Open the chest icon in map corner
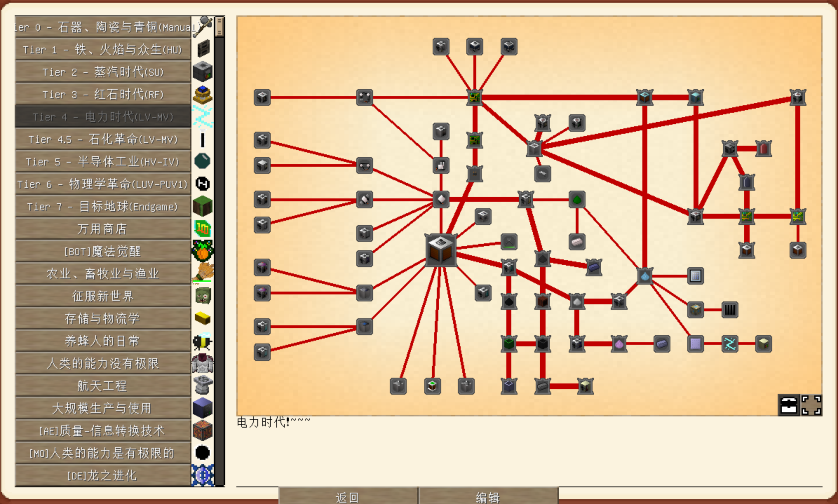 point(788,406)
